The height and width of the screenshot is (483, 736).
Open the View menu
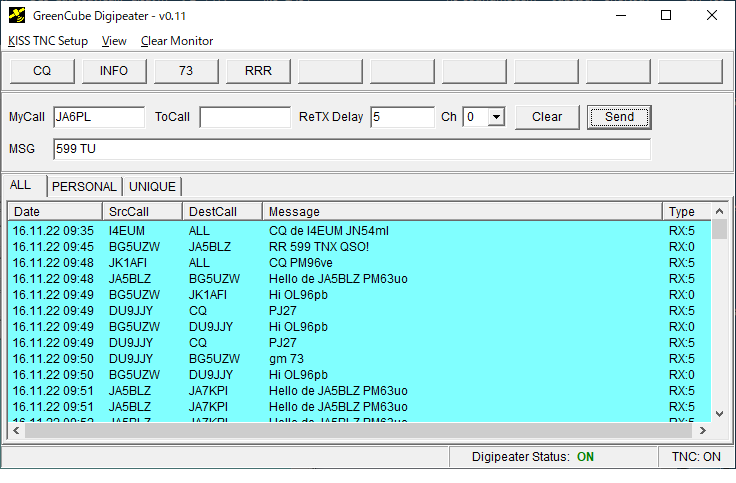pos(114,41)
